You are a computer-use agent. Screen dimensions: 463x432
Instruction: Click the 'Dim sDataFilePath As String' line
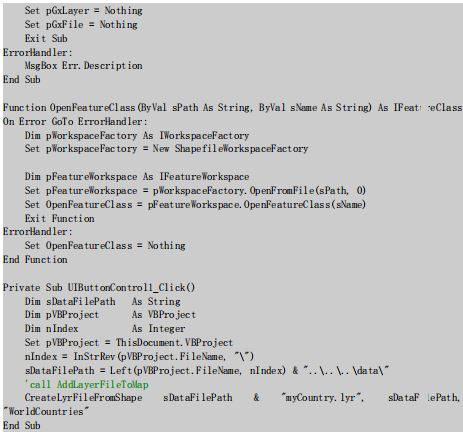click(x=103, y=302)
